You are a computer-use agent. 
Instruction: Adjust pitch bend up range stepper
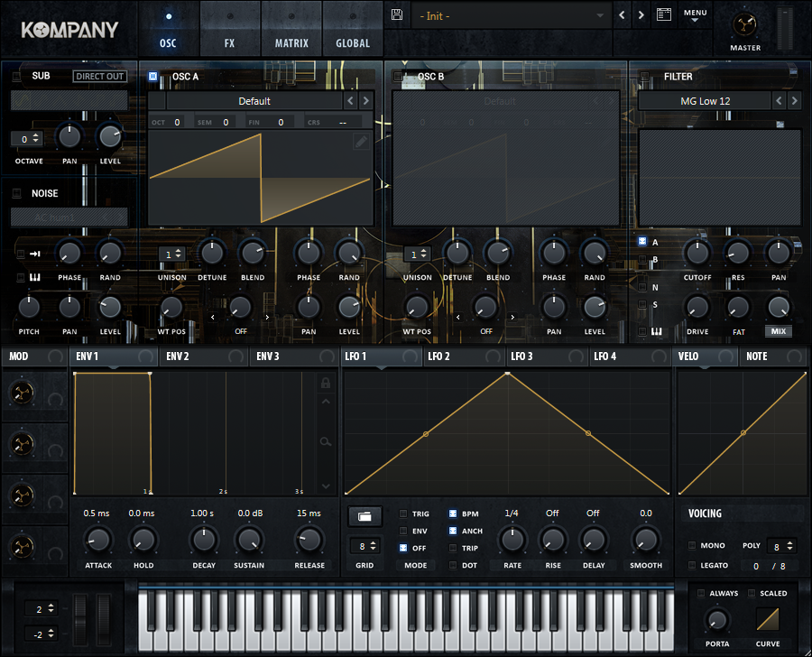point(41,609)
